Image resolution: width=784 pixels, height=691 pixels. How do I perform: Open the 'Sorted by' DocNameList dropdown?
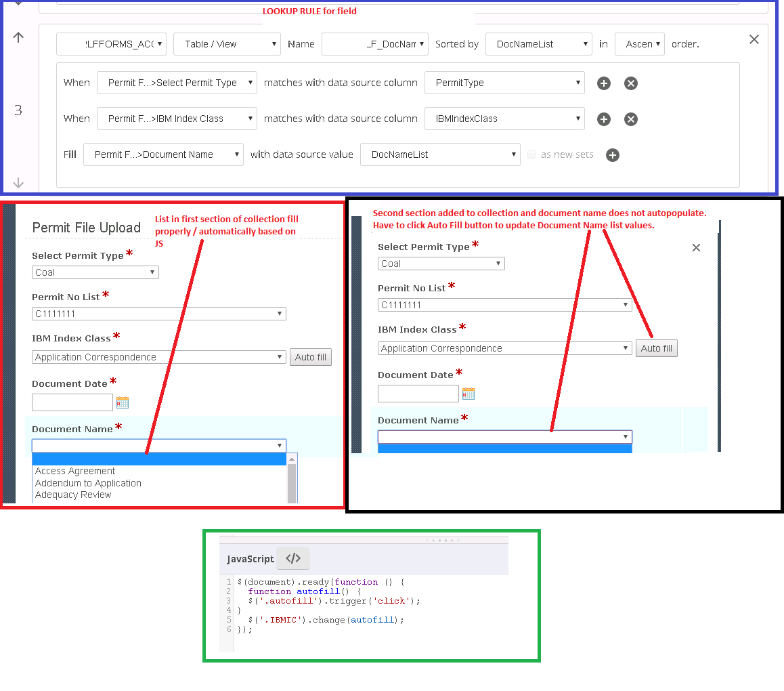pos(538,44)
